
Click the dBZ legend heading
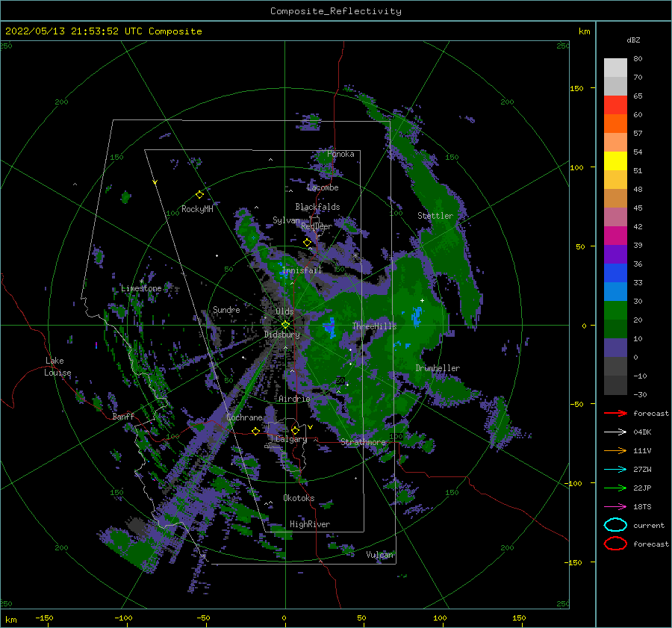point(633,40)
